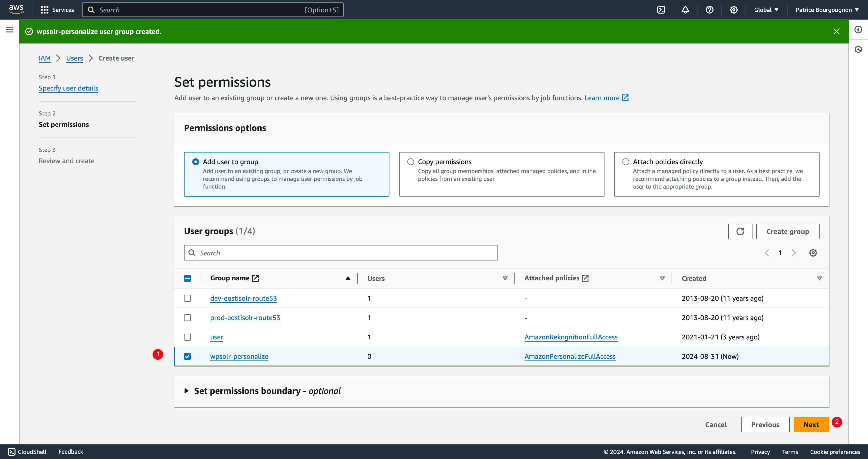Go to IAM breadcrumb

pyautogui.click(x=45, y=58)
